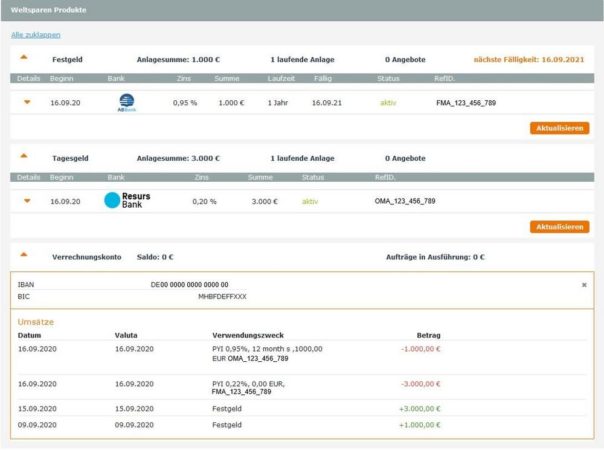Click '0 Angebote' in Festgeld header

click(x=405, y=60)
